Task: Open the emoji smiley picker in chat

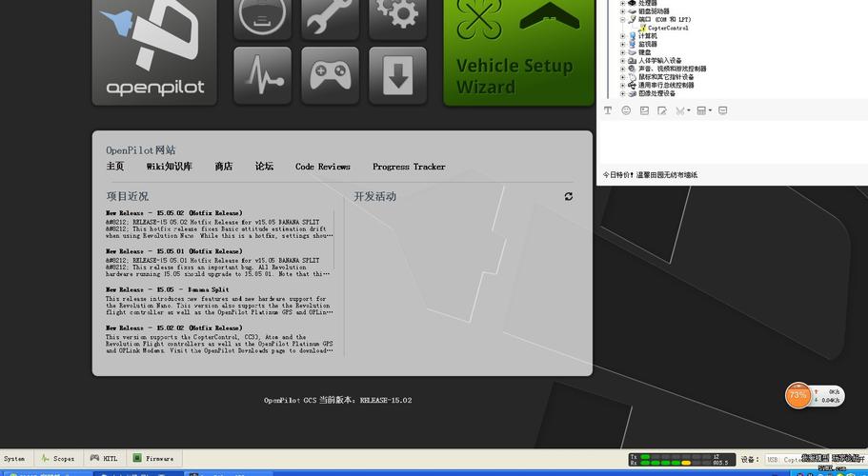Action: [x=626, y=110]
